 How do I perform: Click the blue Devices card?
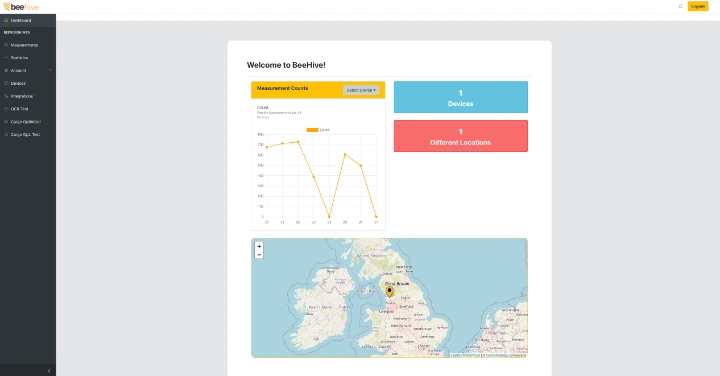[x=461, y=97]
